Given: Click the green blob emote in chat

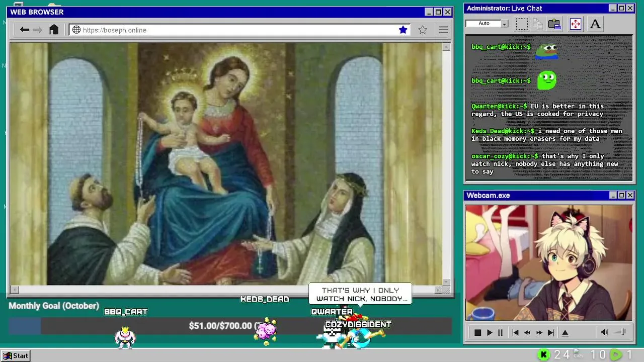Looking at the screenshot, I should (x=546, y=80).
